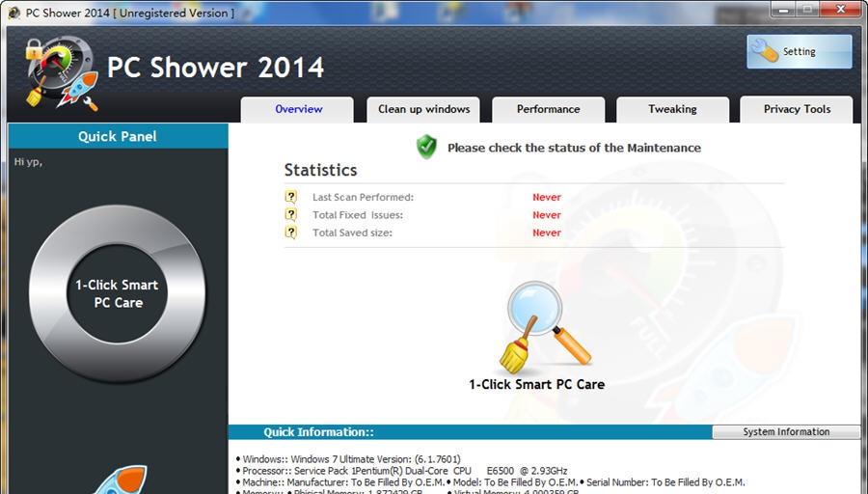Click 'Never' beside Last Scan Performed
Screen dimensions: 868x494
pyautogui.click(x=547, y=197)
